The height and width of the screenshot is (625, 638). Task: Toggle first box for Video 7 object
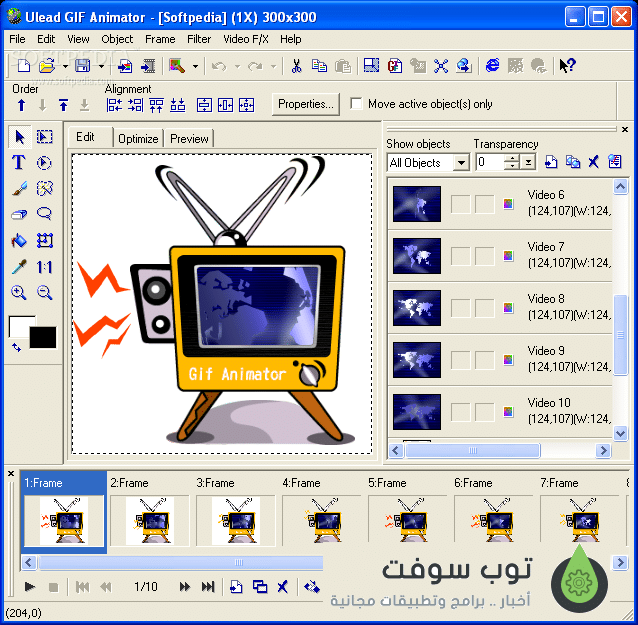pos(461,256)
